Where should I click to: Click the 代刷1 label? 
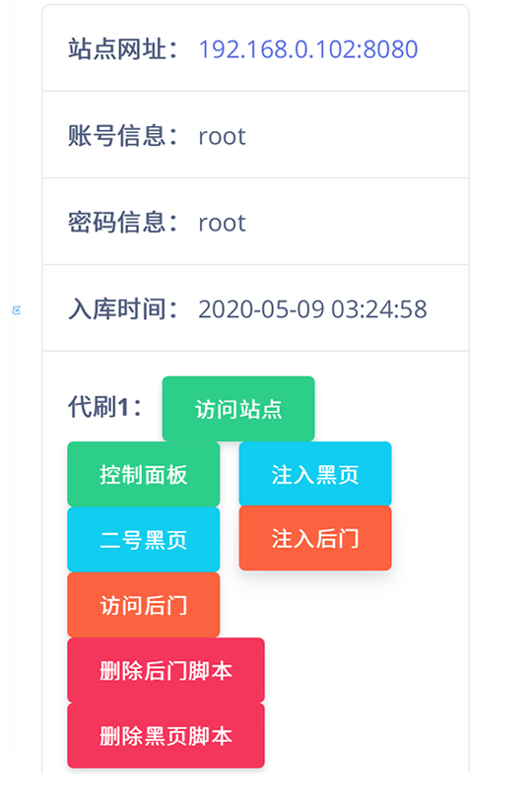point(105,407)
